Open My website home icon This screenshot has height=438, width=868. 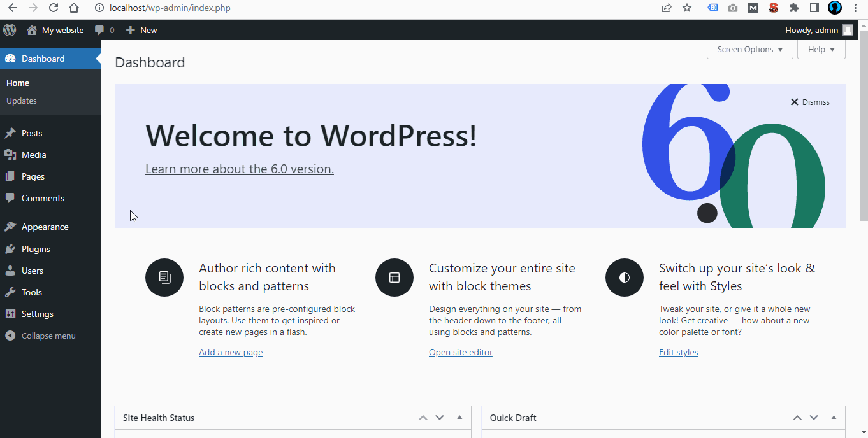tap(32, 30)
